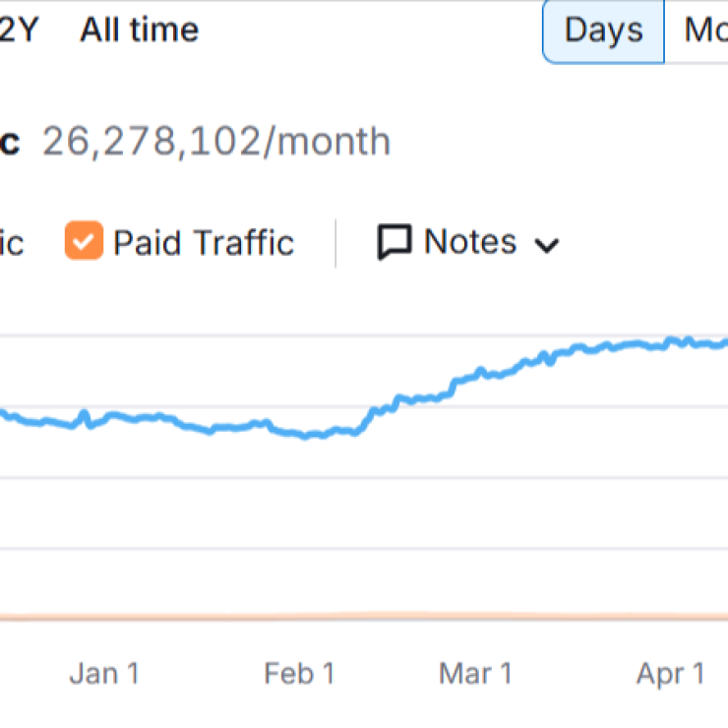Click the partially visible Organic Traffic label
The image size is (728, 728).
pyautogui.click(x=11, y=242)
